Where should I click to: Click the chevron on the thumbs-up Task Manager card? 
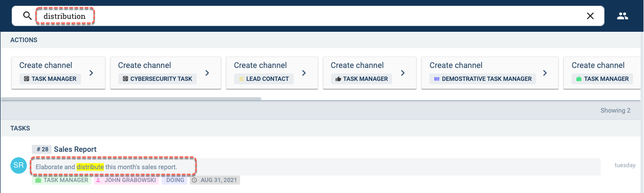[403, 73]
